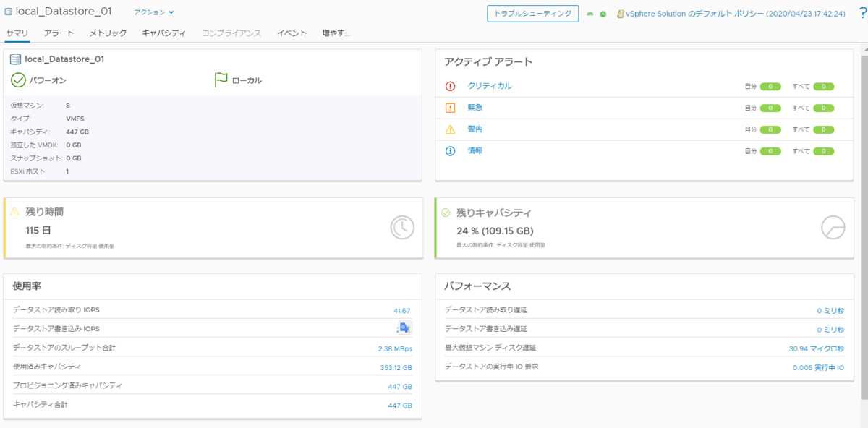
Task: Click the own count badge for warning alerts
Action: coord(770,130)
